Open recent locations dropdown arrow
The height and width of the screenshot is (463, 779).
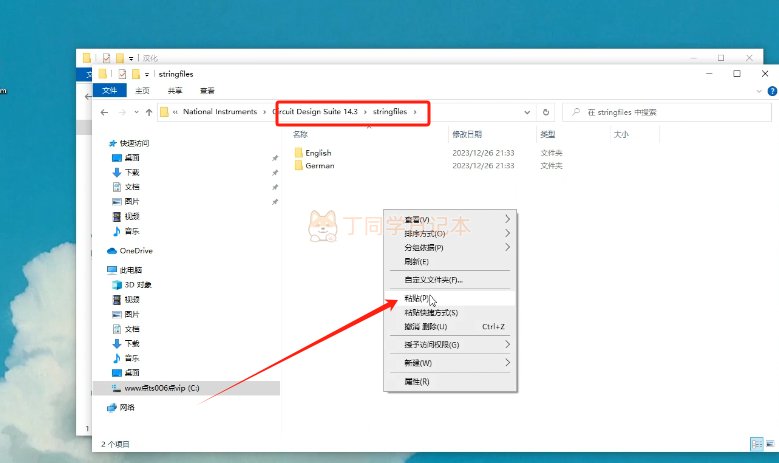click(136, 112)
